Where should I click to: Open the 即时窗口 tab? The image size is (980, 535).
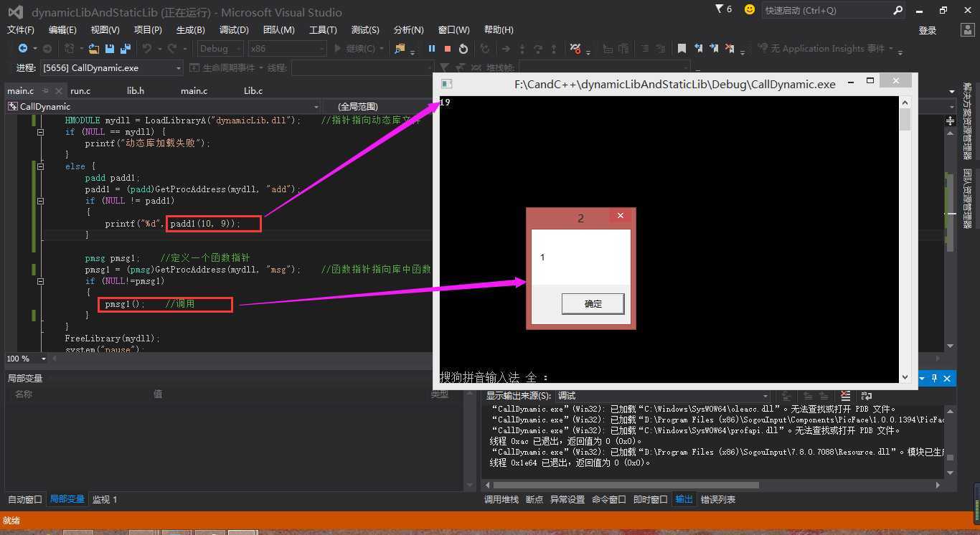click(651, 499)
